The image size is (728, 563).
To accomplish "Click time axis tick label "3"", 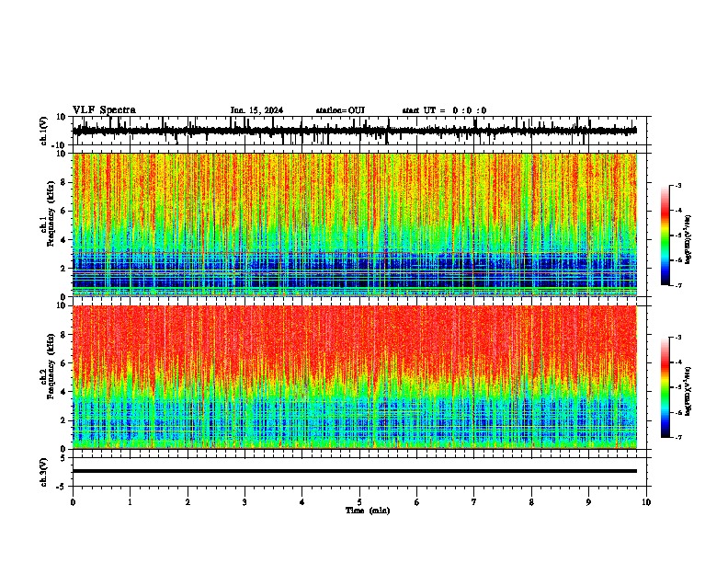I will [x=245, y=502].
